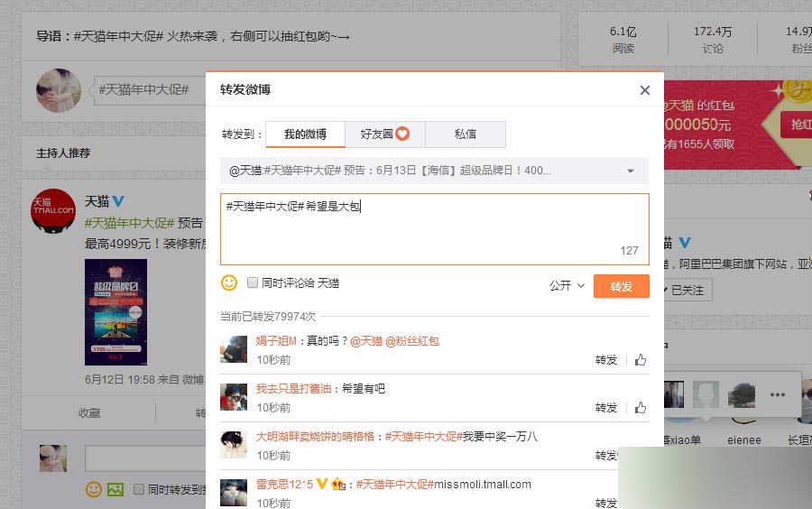Click 娟子姐M's avatar thumbnail
The width and height of the screenshot is (812, 509).
tap(234, 349)
